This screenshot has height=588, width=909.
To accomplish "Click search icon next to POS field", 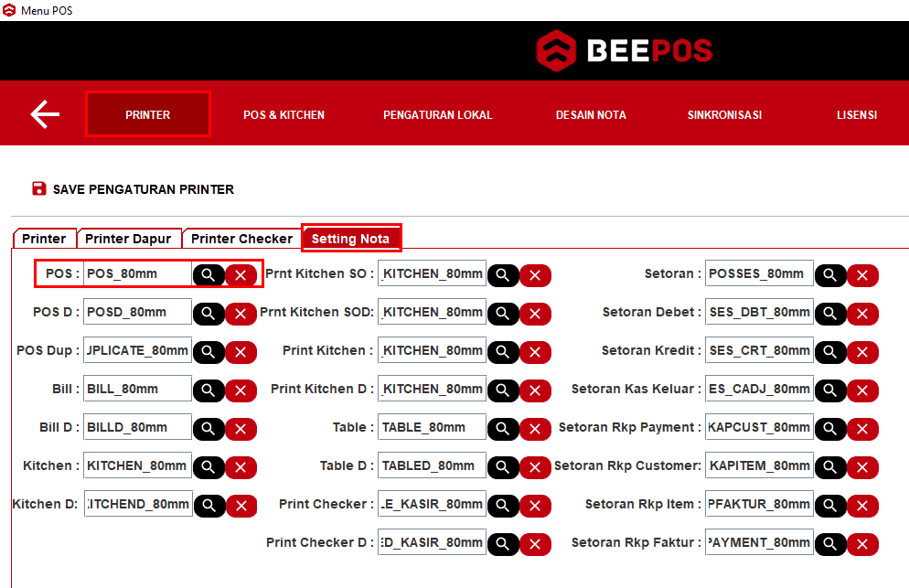I will (209, 274).
